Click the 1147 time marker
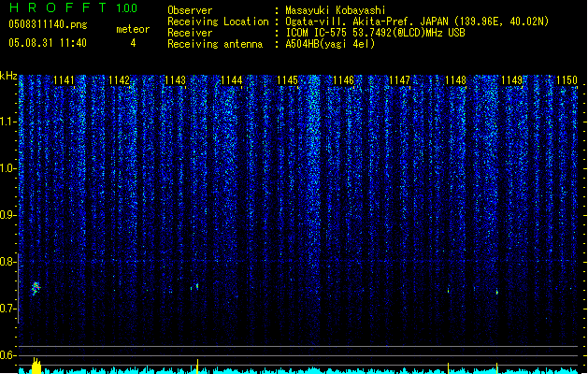 point(400,80)
